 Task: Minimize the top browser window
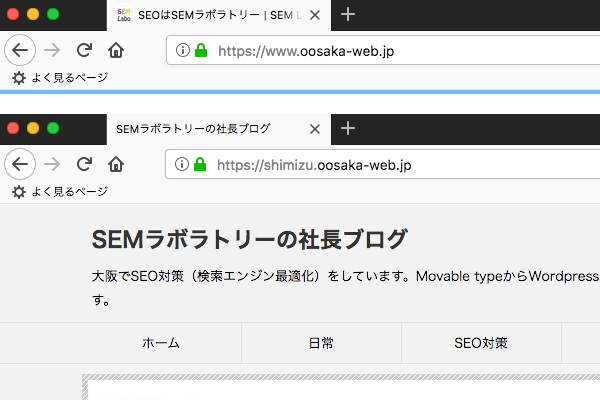click(x=33, y=14)
